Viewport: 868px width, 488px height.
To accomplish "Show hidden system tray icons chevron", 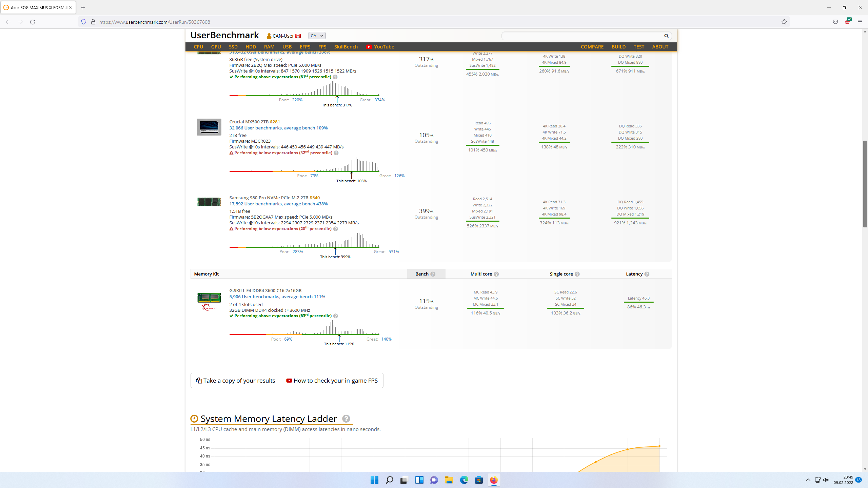I will click(x=808, y=480).
